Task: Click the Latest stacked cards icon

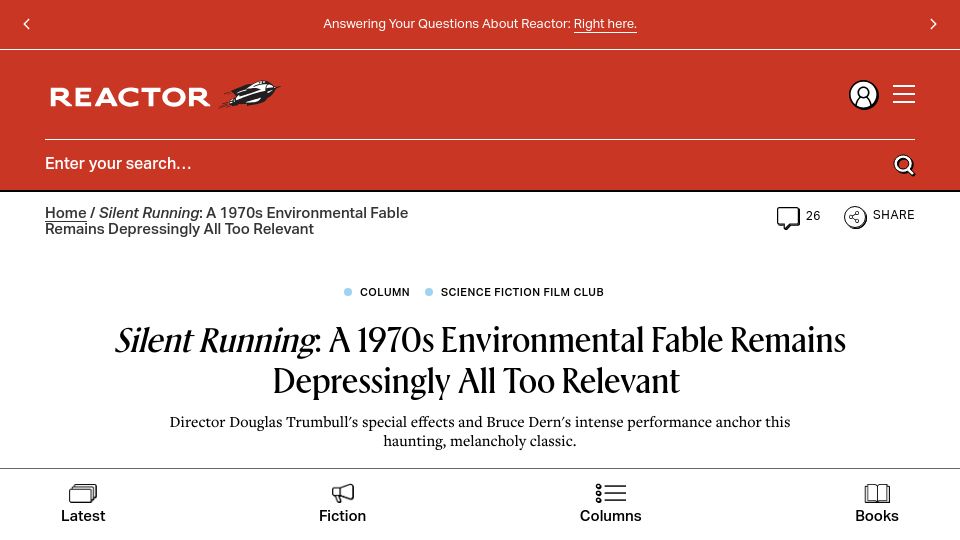Action: [83, 493]
